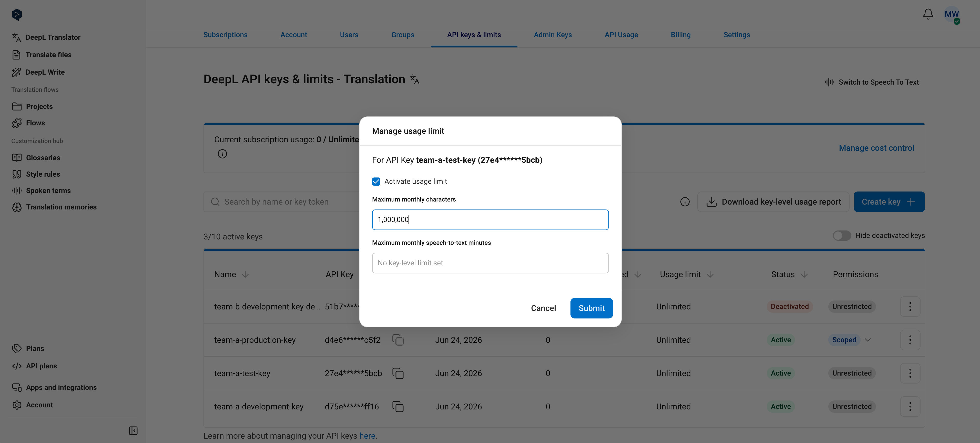The image size is (980, 443).
Task: Open options menu for team-a-development-key
Action: click(x=910, y=407)
